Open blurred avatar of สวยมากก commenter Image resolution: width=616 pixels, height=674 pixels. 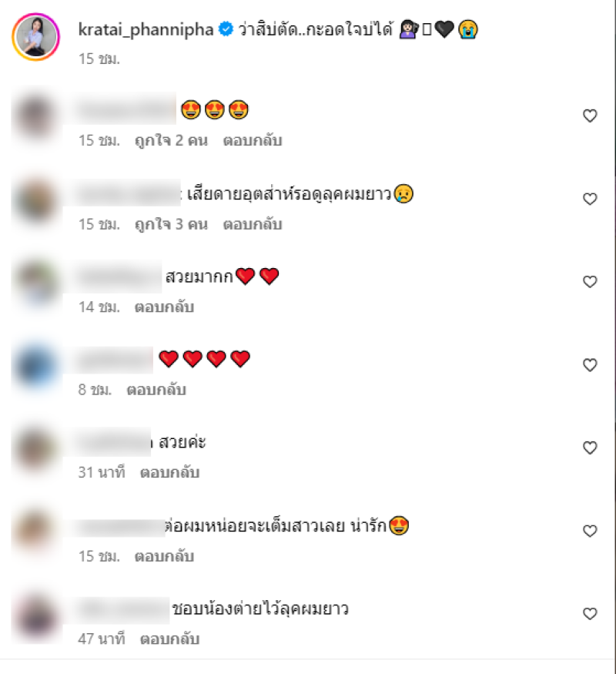pyautogui.click(x=36, y=283)
